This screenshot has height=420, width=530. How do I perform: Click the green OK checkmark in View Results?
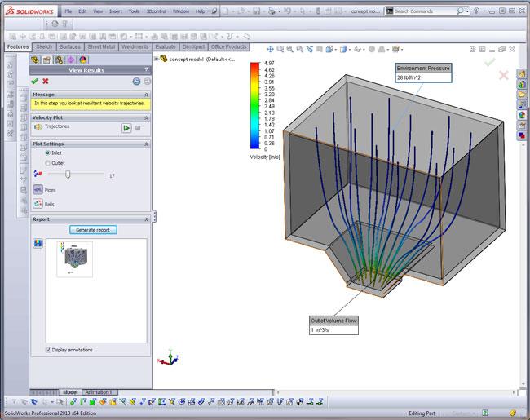tap(34, 81)
